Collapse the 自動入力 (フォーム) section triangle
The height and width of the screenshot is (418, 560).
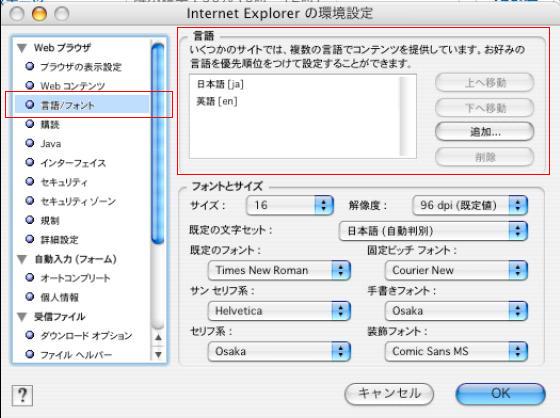pyautogui.click(x=22, y=259)
